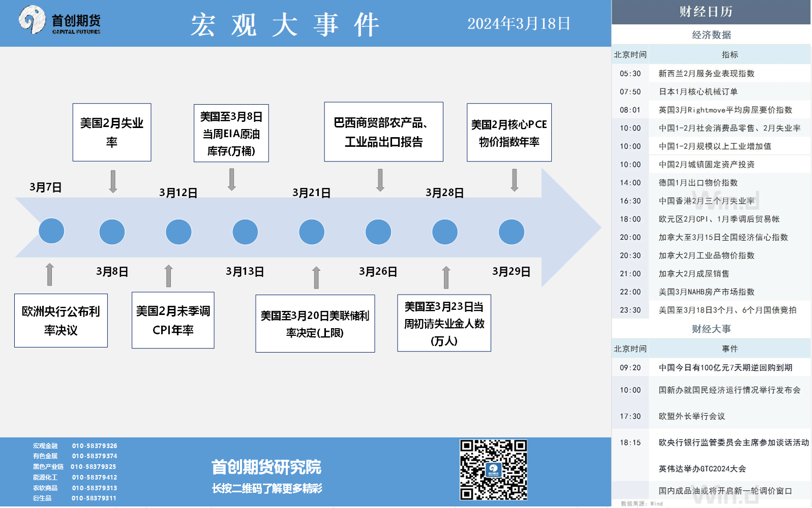Select the 美国2月核心PCE物价指数年率 box
The width and height of the screenshot is (812, 508).
[509, 133]
